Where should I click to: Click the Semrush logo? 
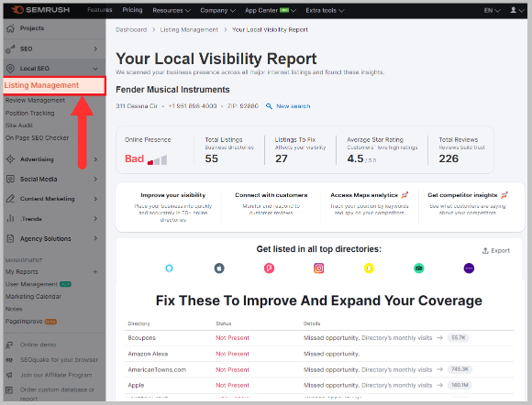coord(40,10)
